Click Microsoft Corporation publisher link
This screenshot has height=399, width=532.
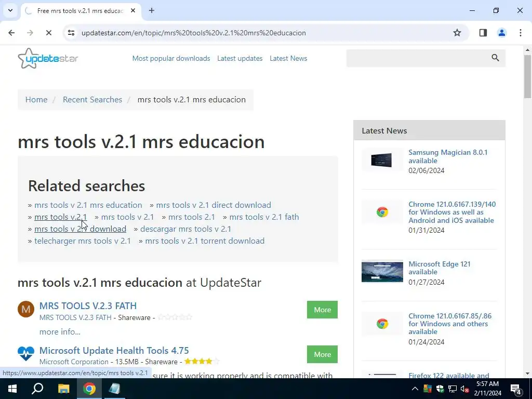tap(74, 362)
